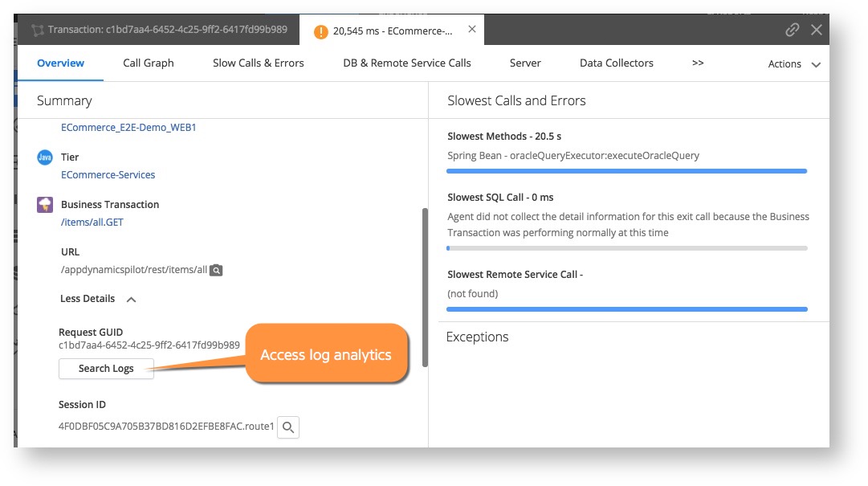Open the ECommerce-Services tier link

pyautogui.click(x=108, y=175)
